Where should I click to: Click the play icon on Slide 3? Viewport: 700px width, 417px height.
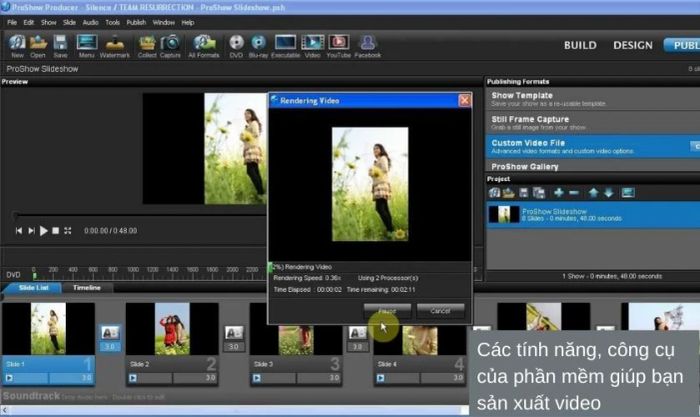[x=256, y=378]
